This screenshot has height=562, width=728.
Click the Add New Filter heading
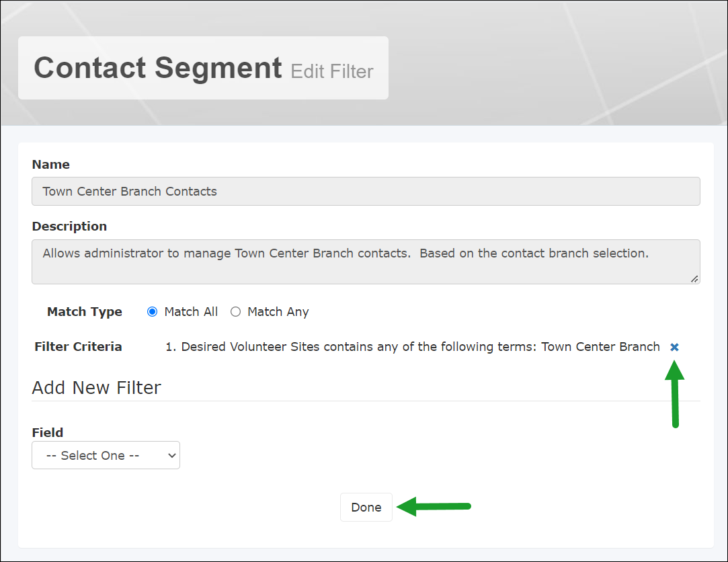96,387
